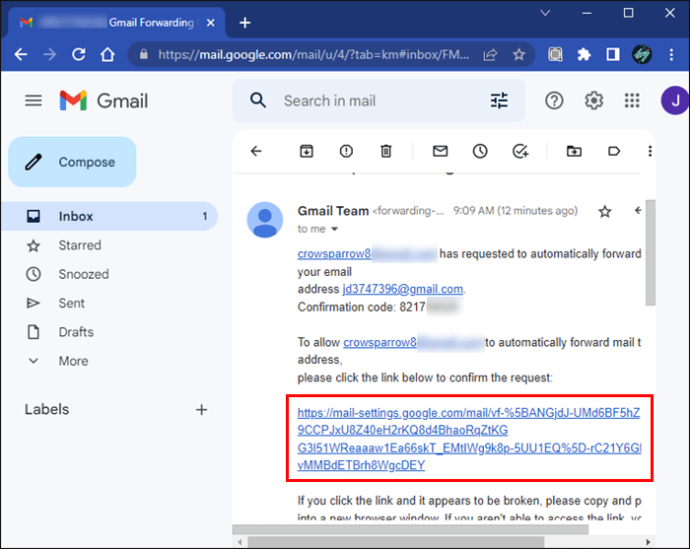This screenshot has height=549, width=690.
Task: Click the search magnifier icon
Action: 258,101
